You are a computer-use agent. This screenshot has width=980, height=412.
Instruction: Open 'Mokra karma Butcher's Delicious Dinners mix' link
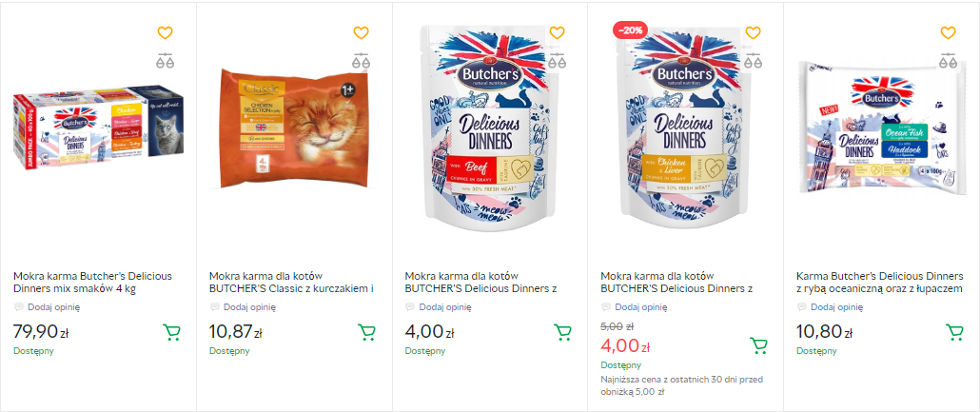point(93,282)
